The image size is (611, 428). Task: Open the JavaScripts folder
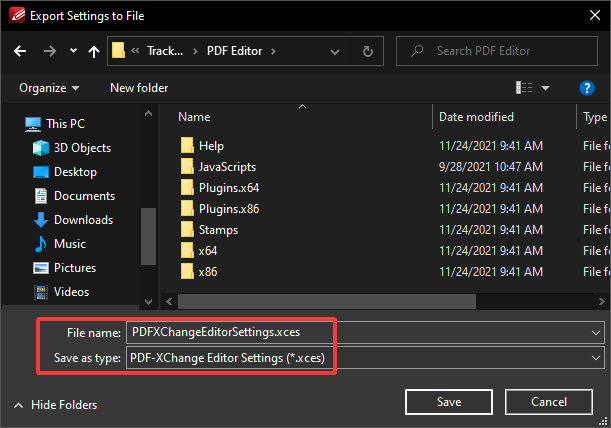(x=227, y=167)
